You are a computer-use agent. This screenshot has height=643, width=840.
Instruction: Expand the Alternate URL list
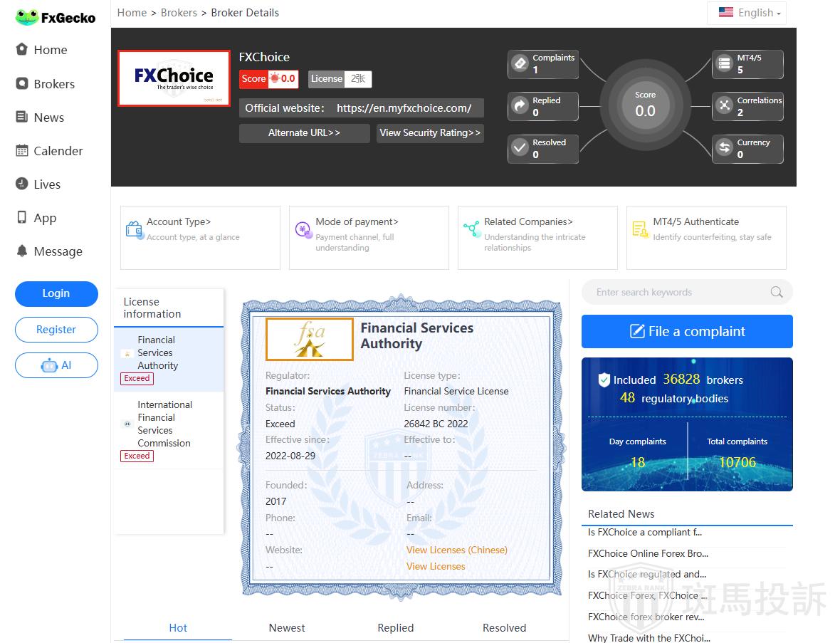click(x=304, y=133)
